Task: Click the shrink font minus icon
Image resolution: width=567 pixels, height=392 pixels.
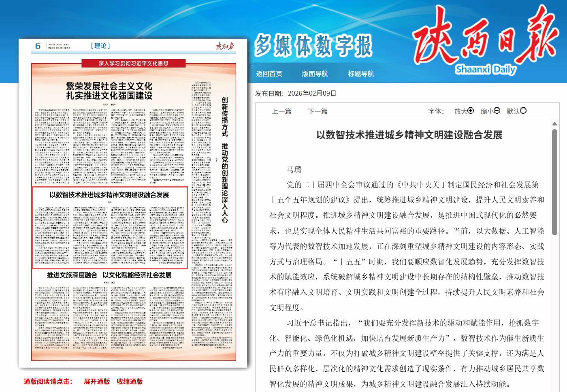Action: 497,111
